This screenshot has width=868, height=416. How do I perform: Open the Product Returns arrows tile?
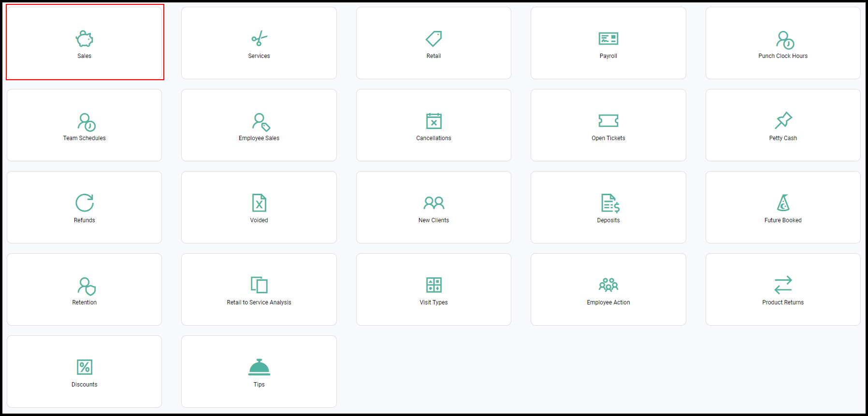tap(783, 289)
